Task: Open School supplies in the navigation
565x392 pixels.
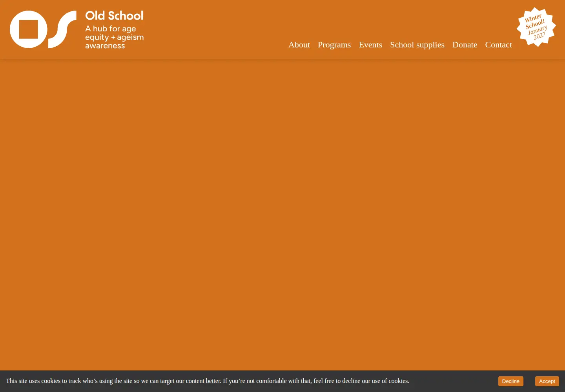Action: tap(417, 45)
